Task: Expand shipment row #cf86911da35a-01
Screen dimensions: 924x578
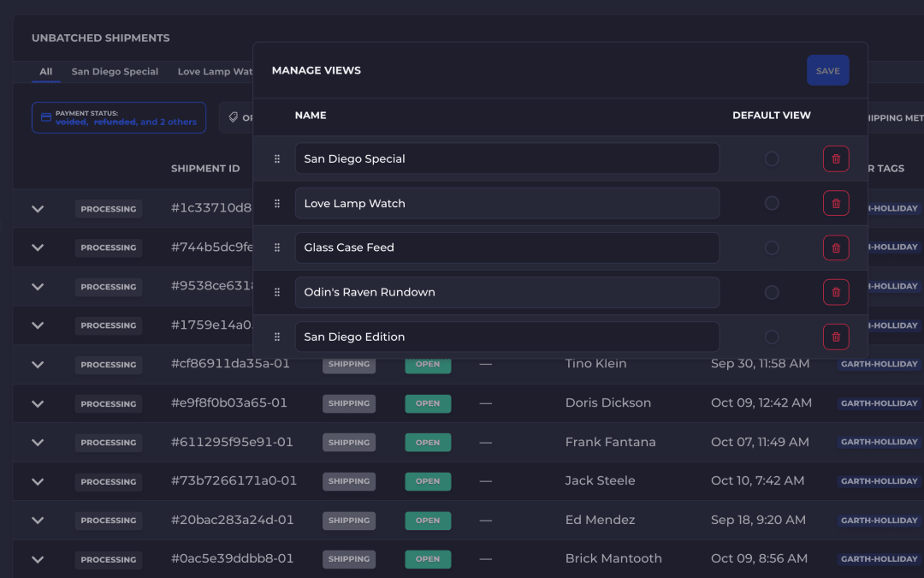Action: point(38,365)
